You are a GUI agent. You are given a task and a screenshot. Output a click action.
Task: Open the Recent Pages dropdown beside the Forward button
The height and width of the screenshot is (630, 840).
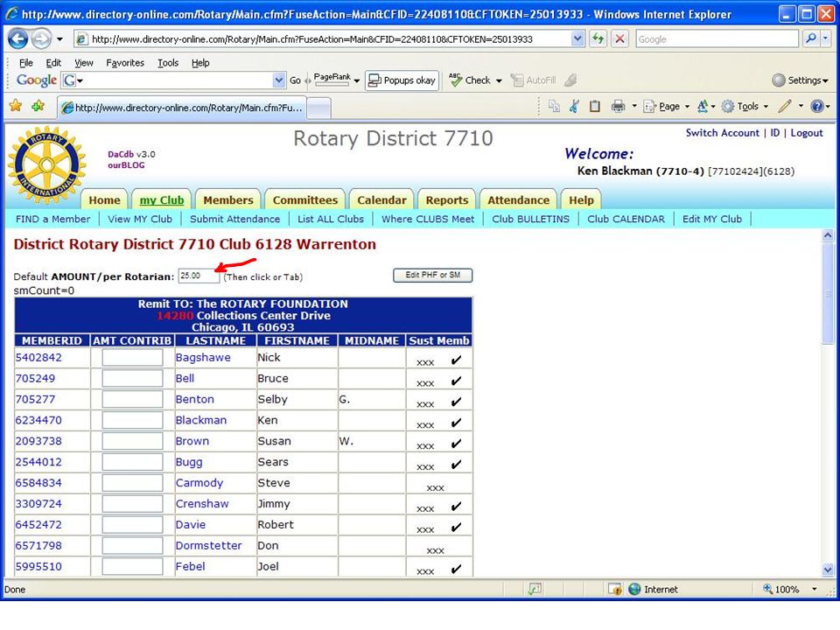(59, 39)
